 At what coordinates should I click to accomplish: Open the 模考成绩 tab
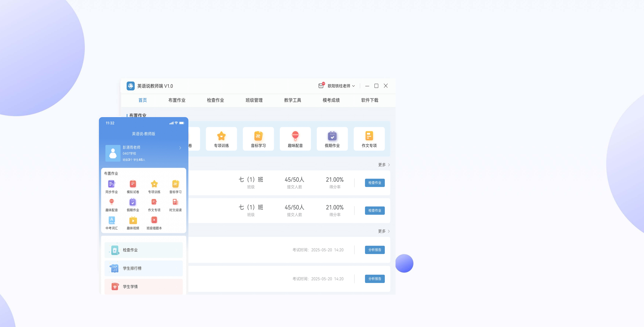[331, 100]
